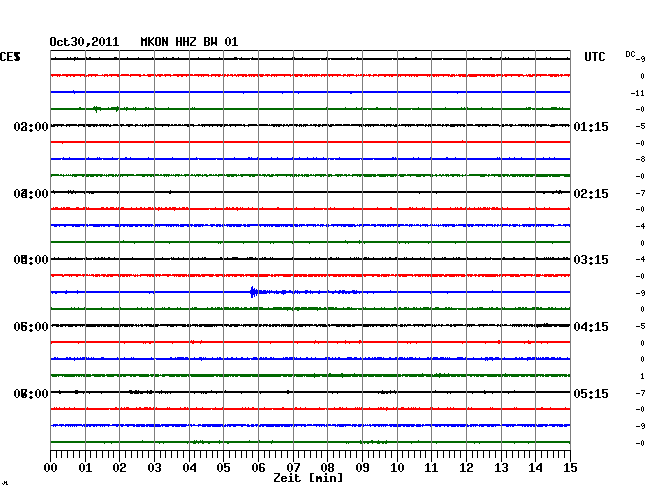Viewport: 650px width, 494px height.
Task: Click the "DC" column header
Action: click(x=630, y=54)
